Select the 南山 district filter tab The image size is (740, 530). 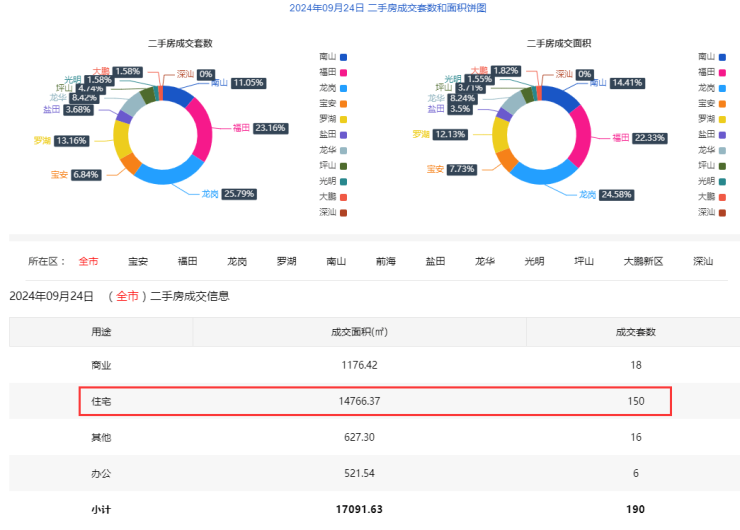[x=336, y=261]
